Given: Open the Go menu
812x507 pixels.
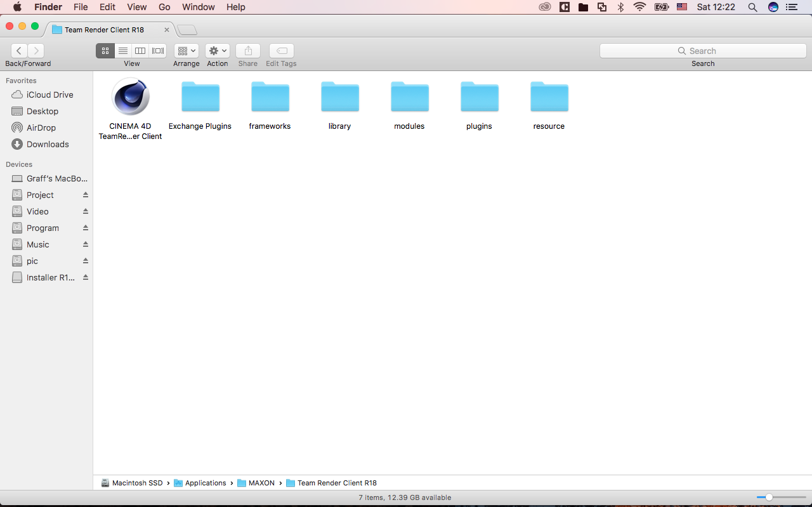Looking at the screenshot, I should [164, 7].
